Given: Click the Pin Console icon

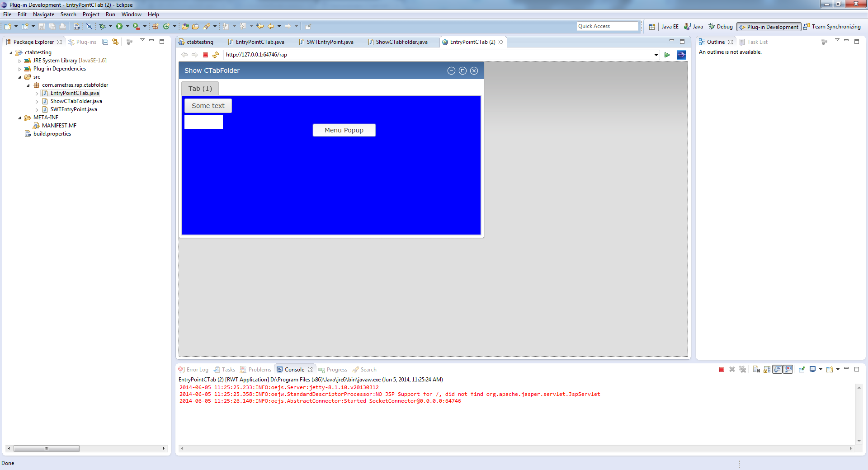Looking at the screenshot, I should point(802,369).
